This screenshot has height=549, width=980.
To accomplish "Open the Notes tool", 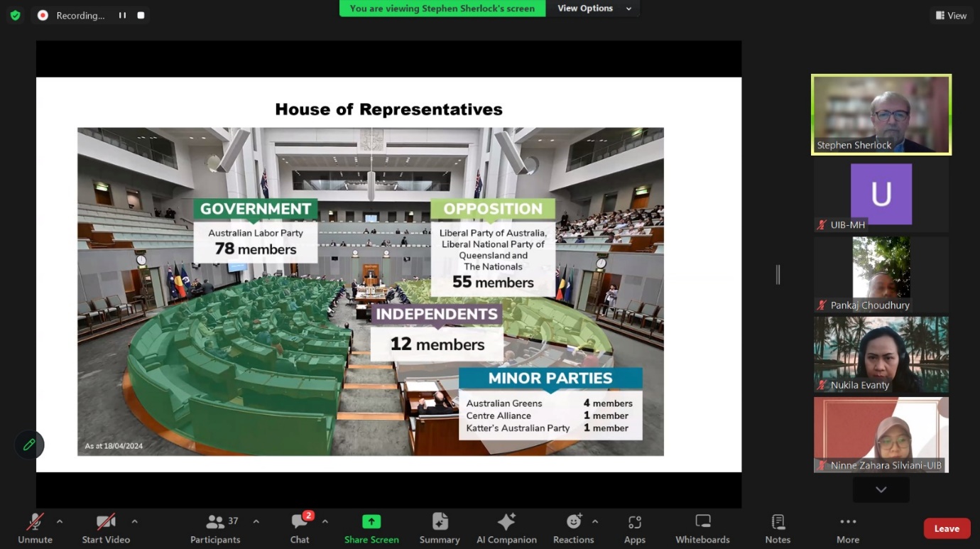I will point(778,529).
